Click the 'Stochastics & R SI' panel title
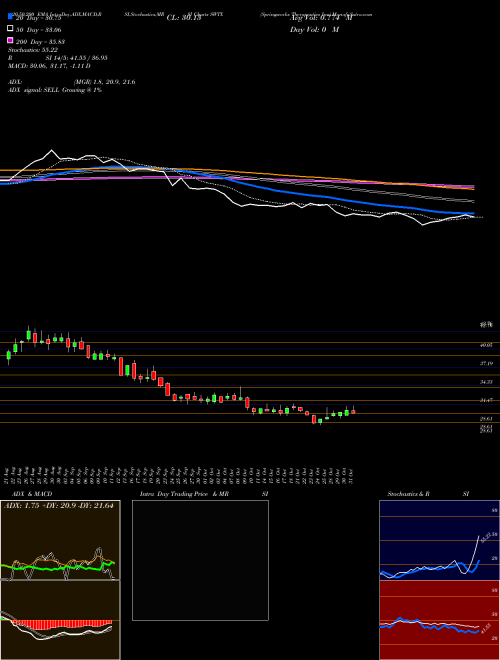 click(x=428, y=494)
